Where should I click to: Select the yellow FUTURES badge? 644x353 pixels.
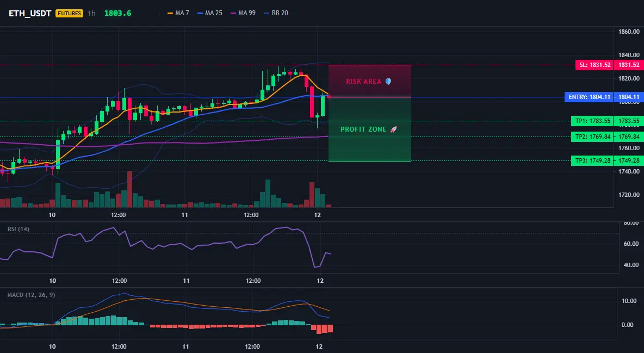coord(70,13)
